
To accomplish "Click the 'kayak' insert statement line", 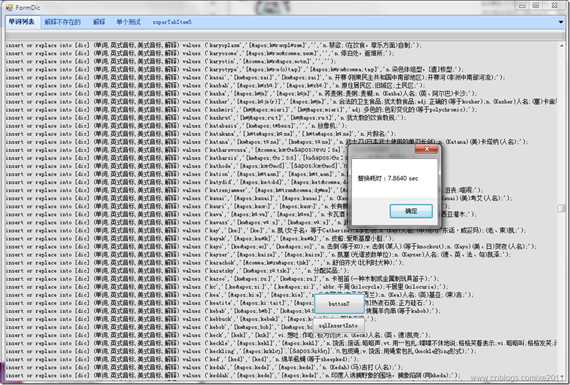I will pos(199,238).
